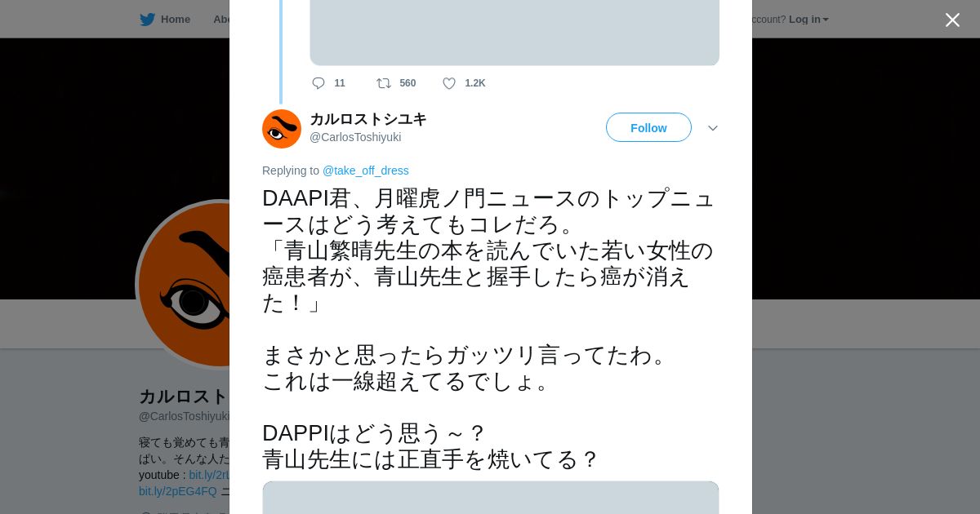Close the tweet overlay with X icon

pyautogui.click(x=952, y=20)
